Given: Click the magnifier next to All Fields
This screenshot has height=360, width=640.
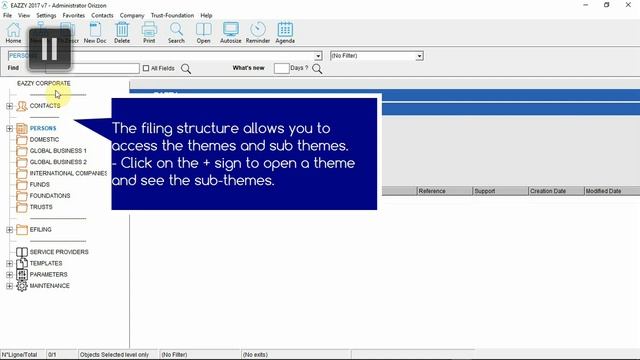Looking at the screenshot, I should pos(186,69).
